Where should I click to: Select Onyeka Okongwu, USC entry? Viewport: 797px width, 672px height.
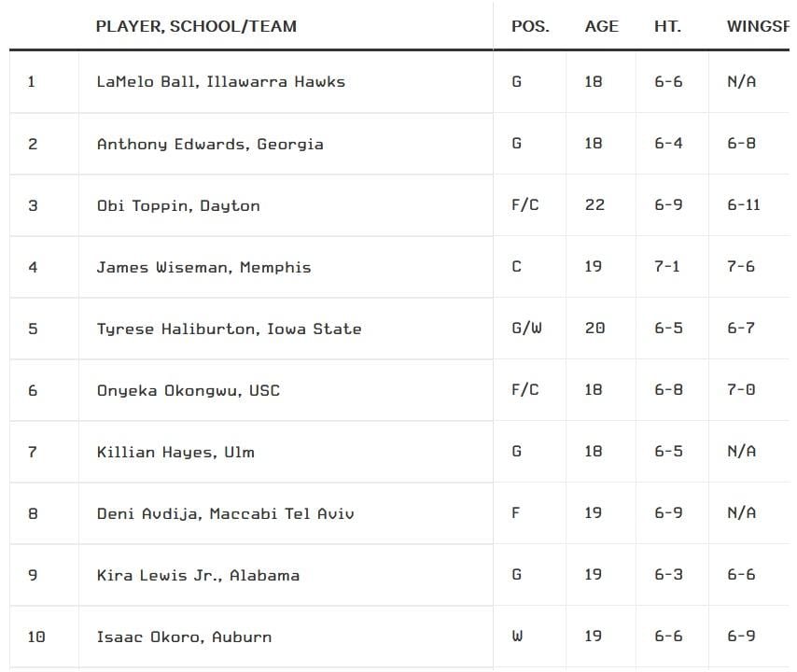click(188, 390)
